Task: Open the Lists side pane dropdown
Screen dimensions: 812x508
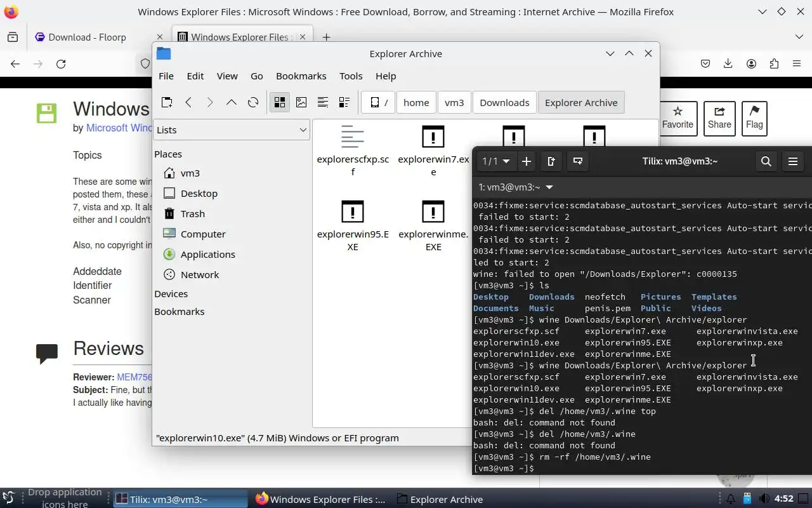Action: coord(232,130)
